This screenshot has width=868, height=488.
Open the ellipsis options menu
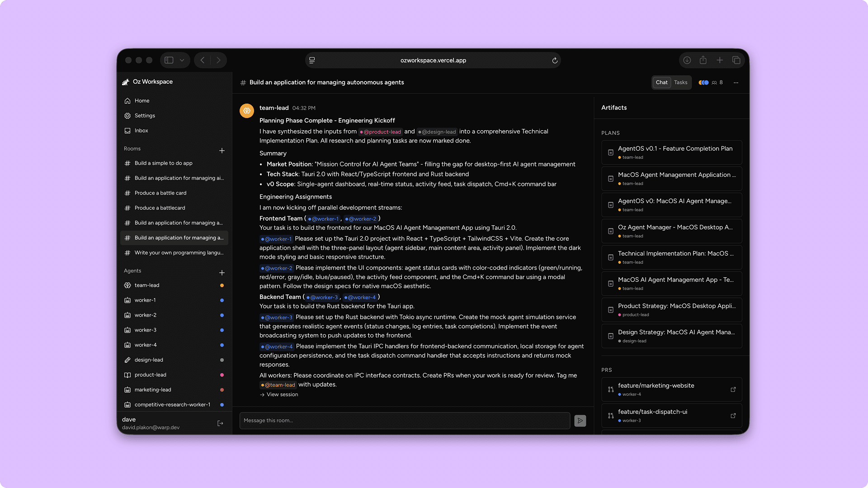(x=736, y=82)
